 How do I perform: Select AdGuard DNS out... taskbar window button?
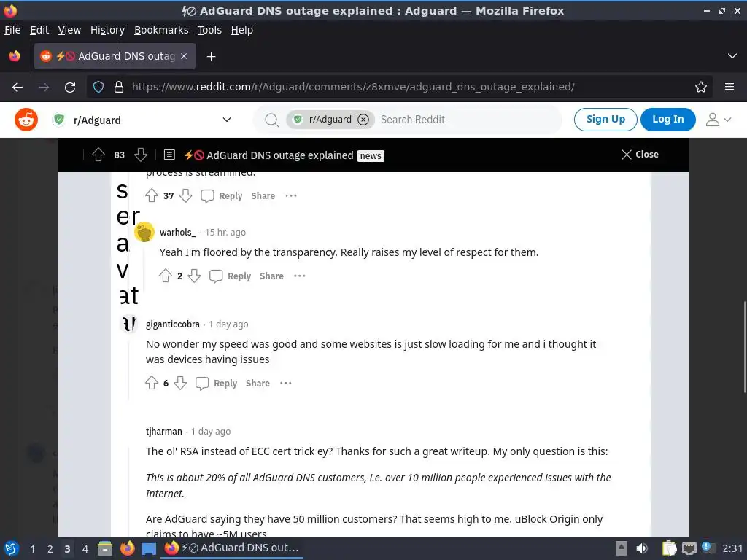click(232, 548)
